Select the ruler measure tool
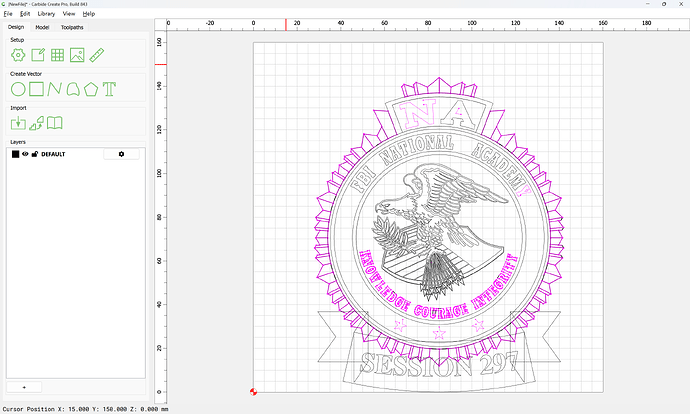The height and width of the screenshot is (414, 690). (x=96, y=55)
